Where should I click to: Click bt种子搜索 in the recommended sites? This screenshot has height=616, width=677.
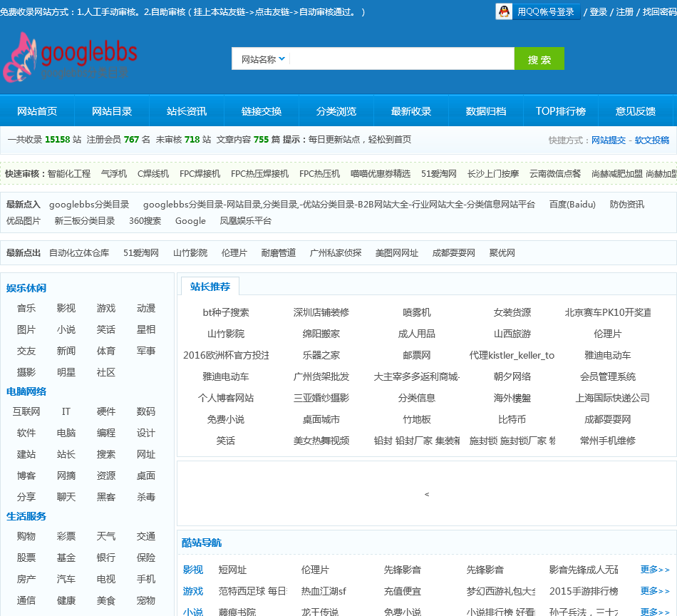(x=226, y=312)
